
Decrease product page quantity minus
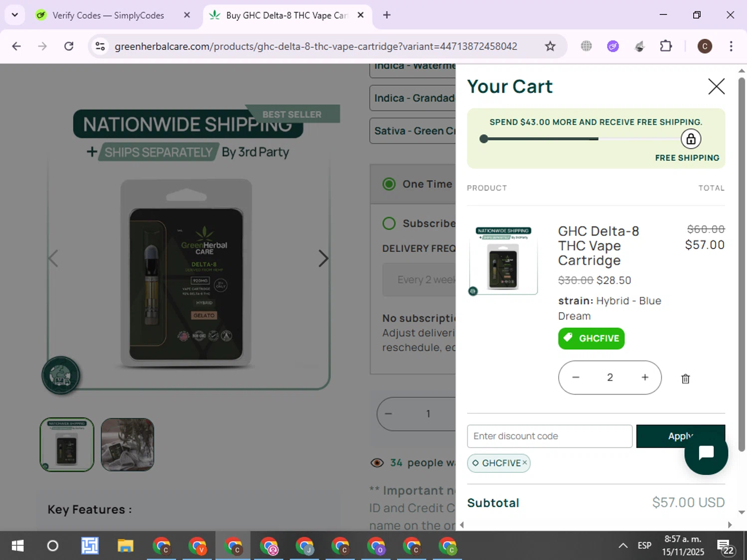(x=388, y=414)
